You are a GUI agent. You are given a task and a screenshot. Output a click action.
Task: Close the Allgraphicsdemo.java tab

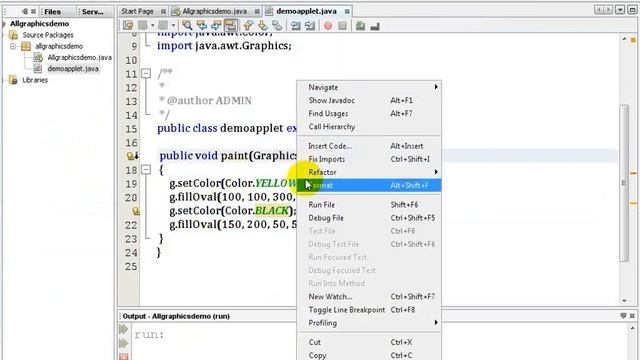tap(257, 11)
